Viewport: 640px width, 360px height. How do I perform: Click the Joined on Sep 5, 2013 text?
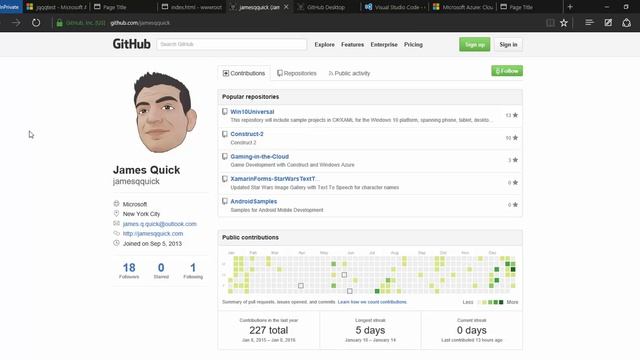(152, 244)
